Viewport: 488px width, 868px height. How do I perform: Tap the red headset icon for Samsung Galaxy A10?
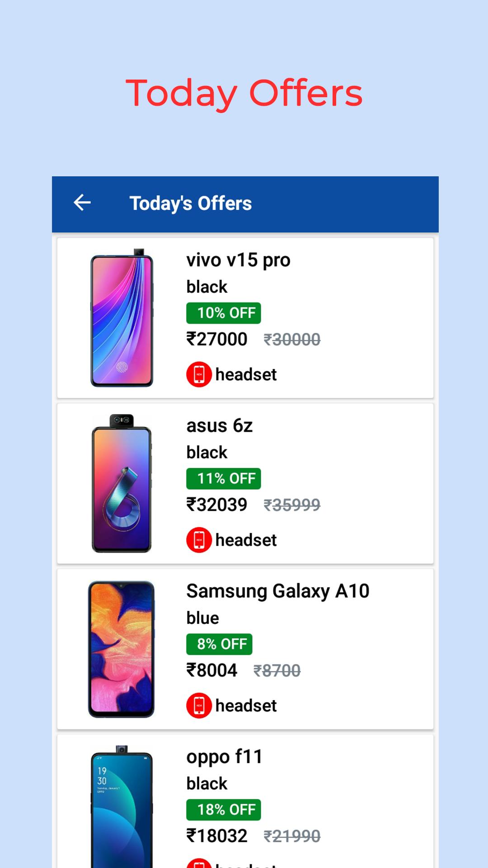[x=199, y=705]
